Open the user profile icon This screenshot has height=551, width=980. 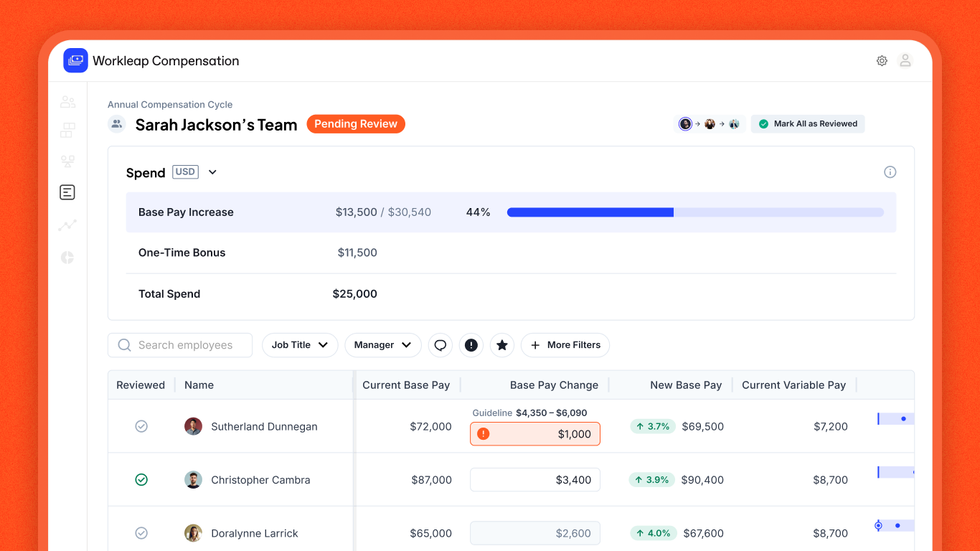coord(905,61)
